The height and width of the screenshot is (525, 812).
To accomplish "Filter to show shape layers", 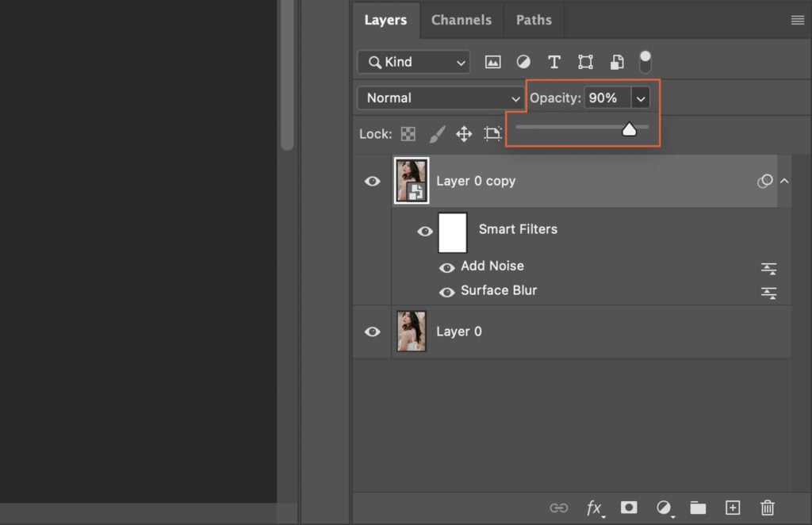I will click(584, 62).
